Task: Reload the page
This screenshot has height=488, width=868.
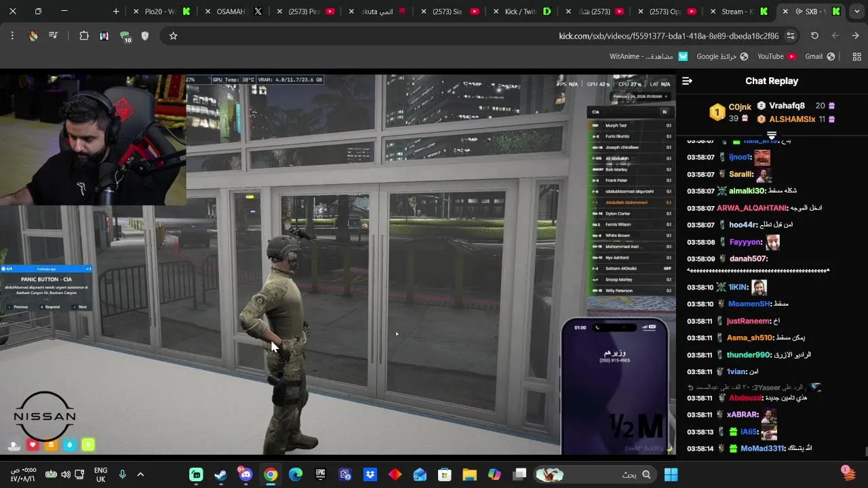Action: coord(814,36)
